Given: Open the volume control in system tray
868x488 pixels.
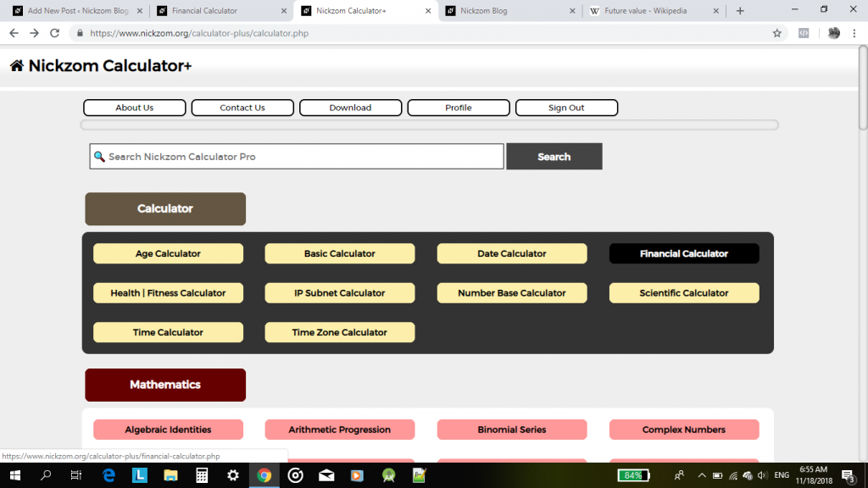Looking at the screenshot, I should tap(762, 475).
